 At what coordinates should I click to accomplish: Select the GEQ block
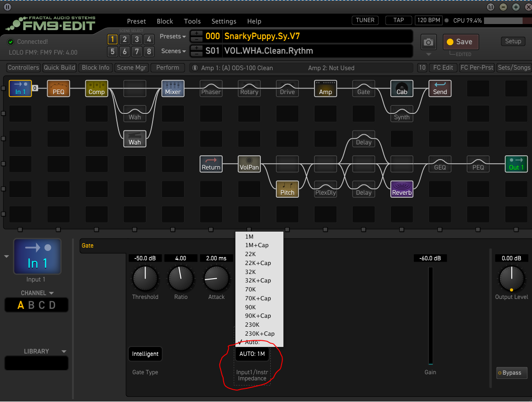(440, 164)
